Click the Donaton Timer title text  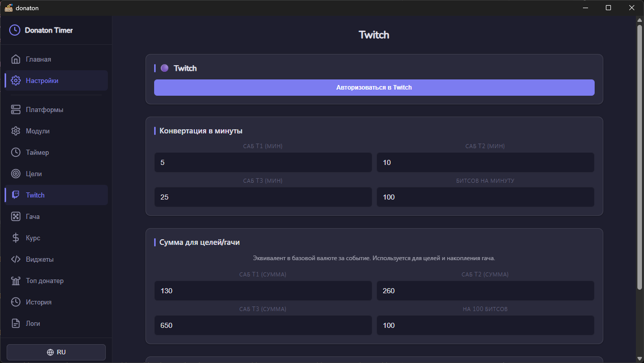point(49,30)
